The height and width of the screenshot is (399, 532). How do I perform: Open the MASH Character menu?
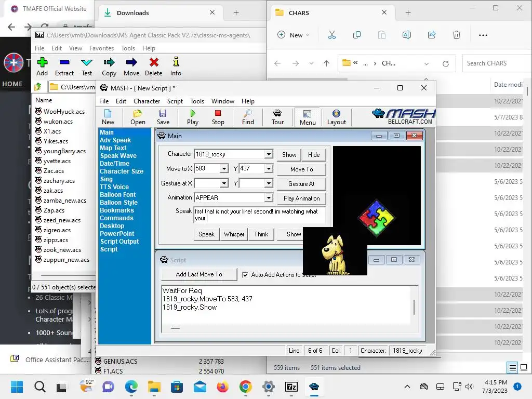(x=147, y=101)
